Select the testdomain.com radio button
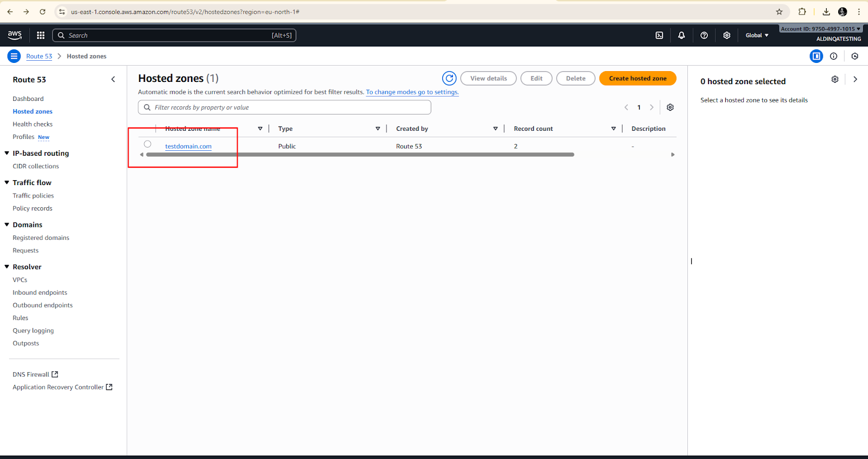Screen dimensions: 868x459 pyautogui.click(x=148, y=144)
